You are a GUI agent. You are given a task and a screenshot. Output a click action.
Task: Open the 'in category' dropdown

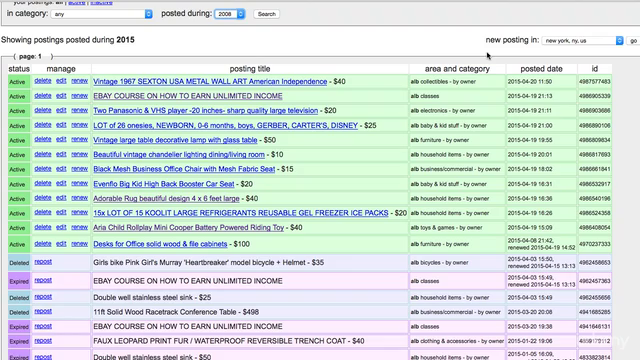(102, 14)
